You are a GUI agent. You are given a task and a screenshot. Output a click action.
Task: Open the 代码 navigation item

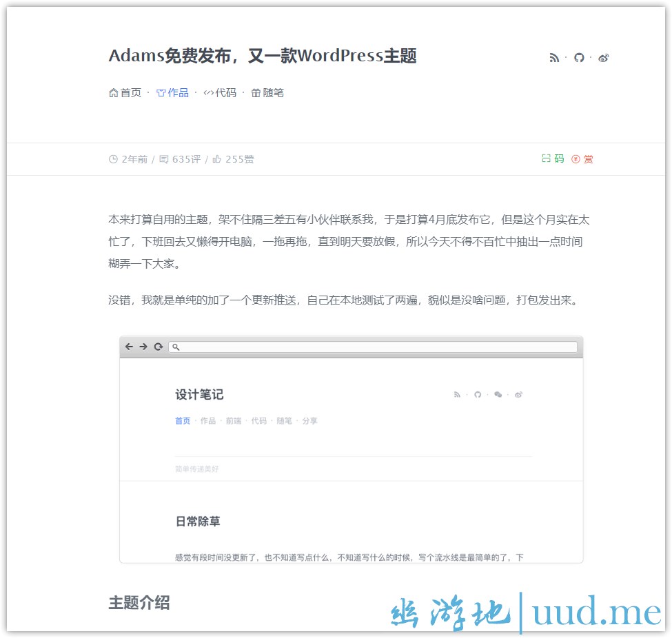coord(220,93)
